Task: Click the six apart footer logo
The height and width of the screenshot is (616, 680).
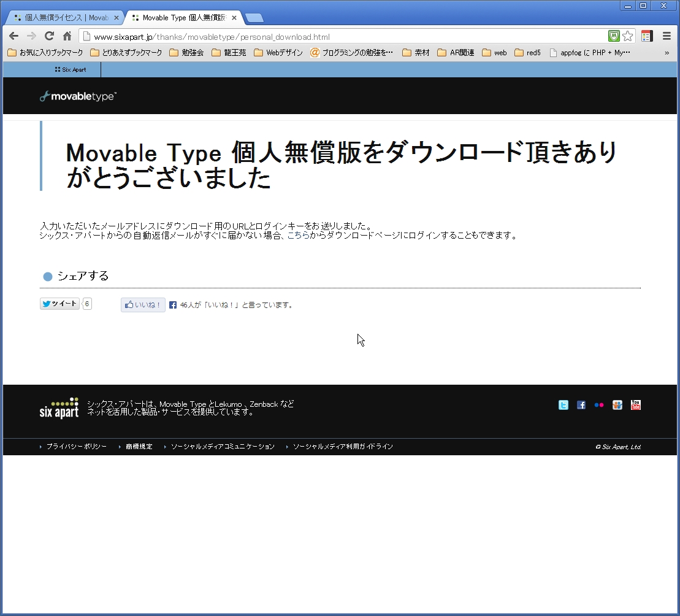Action: [x=59, y=408]
